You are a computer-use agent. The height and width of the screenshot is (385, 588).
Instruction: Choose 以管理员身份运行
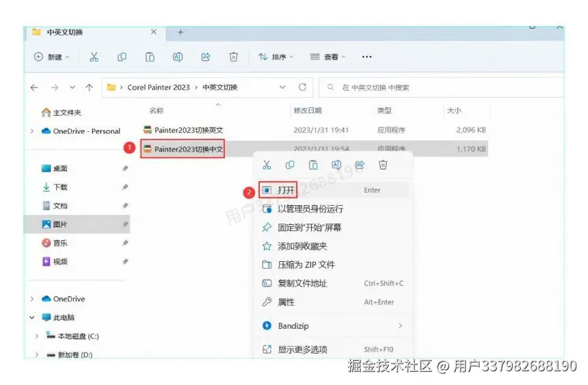click(x=333, y=209)
